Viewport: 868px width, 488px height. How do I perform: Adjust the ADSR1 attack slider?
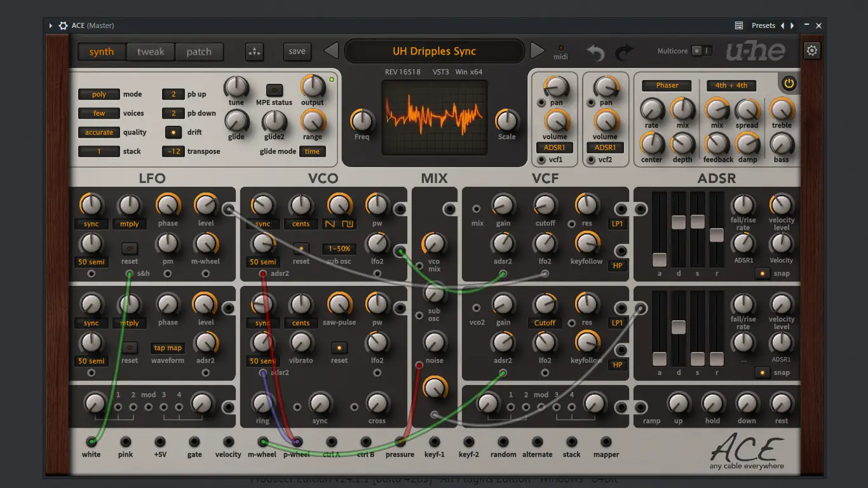[660, 259]
